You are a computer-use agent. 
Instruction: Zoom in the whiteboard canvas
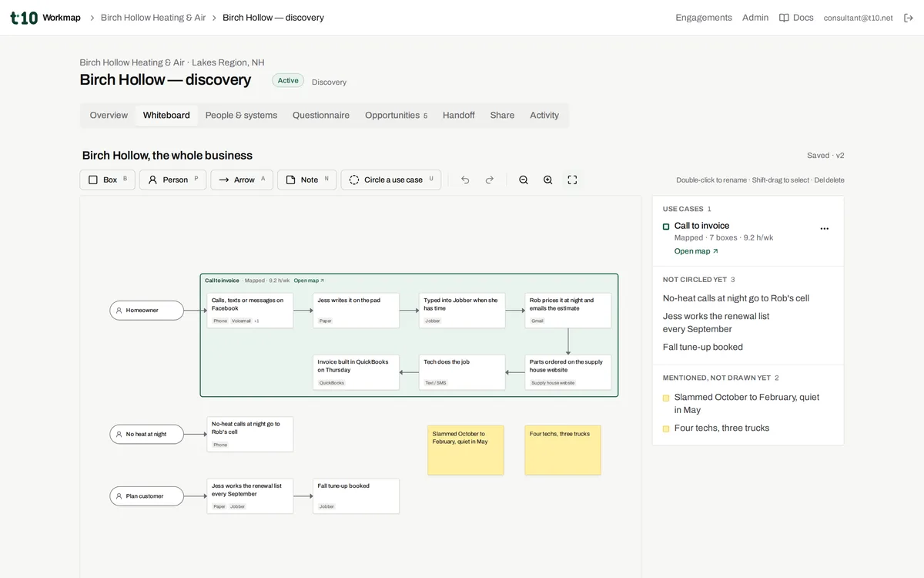tap(547, 180)
